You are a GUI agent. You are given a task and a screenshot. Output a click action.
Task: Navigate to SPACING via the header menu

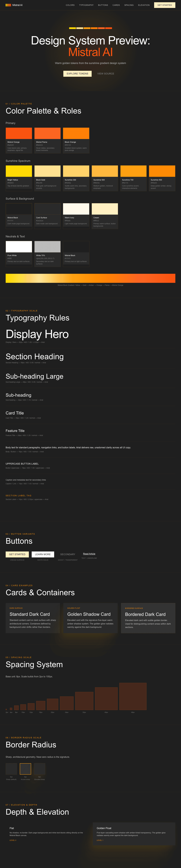(x=129, y=5)
